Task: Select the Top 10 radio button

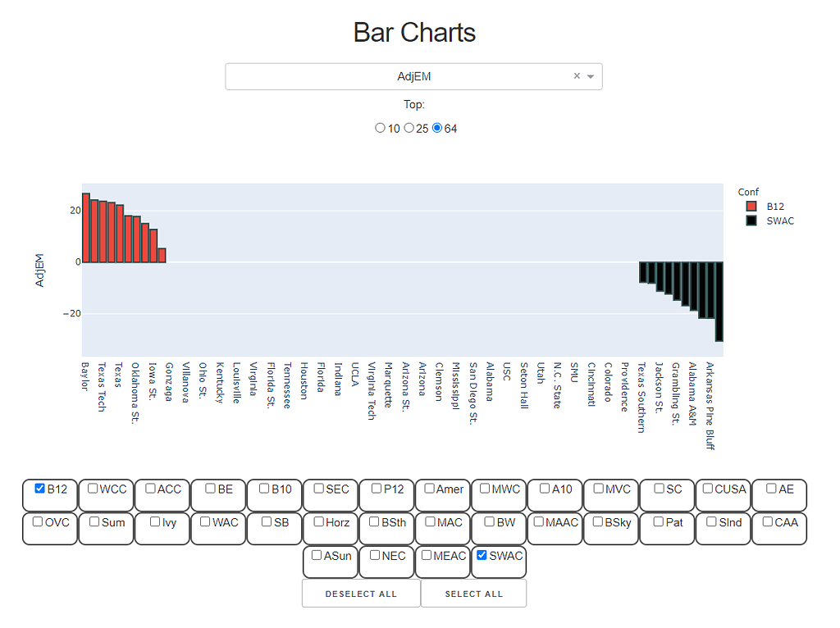Action: pyautogui.click(x=380, y=128)
